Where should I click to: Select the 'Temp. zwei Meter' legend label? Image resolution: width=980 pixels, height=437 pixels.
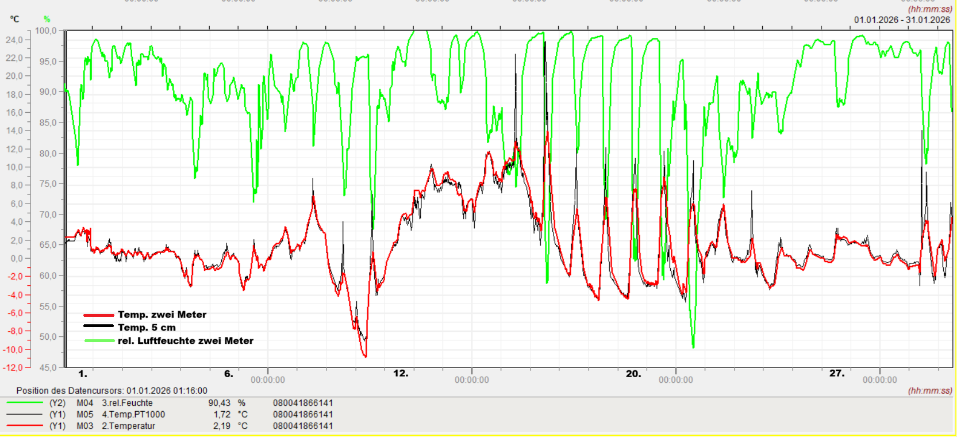[162, 315]
